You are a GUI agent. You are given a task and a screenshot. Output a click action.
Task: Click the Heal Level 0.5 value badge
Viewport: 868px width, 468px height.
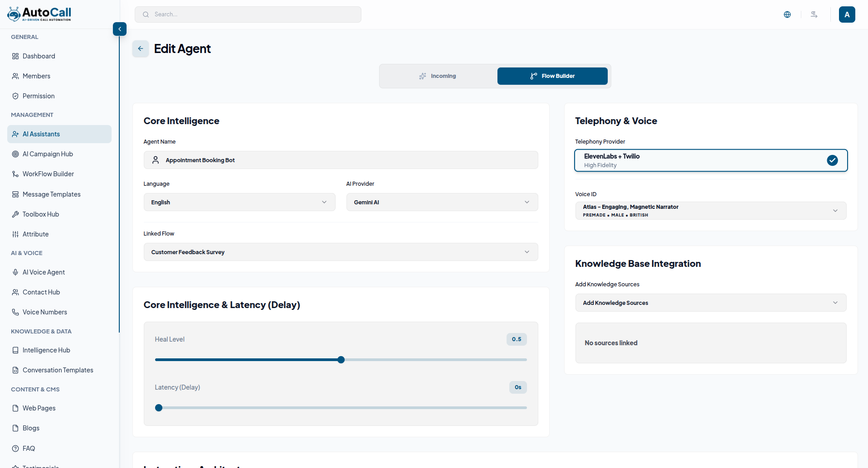point(517,339)
